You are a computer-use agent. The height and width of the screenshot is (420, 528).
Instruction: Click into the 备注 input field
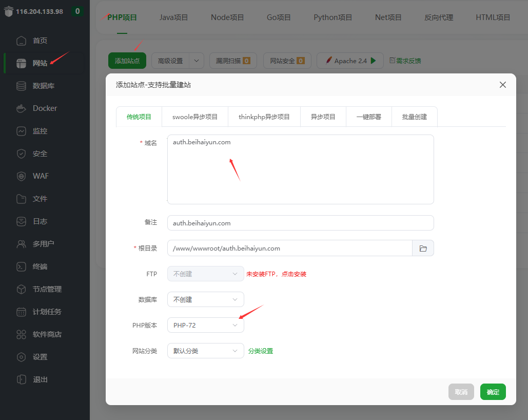[x=300, y=223]
